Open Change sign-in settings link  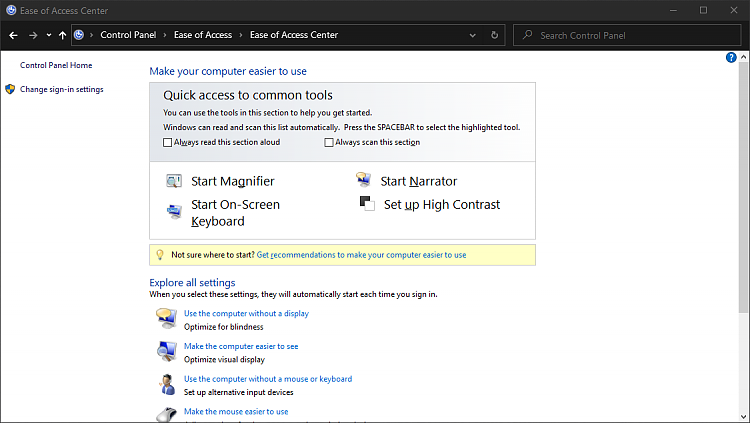pos(62,89)
